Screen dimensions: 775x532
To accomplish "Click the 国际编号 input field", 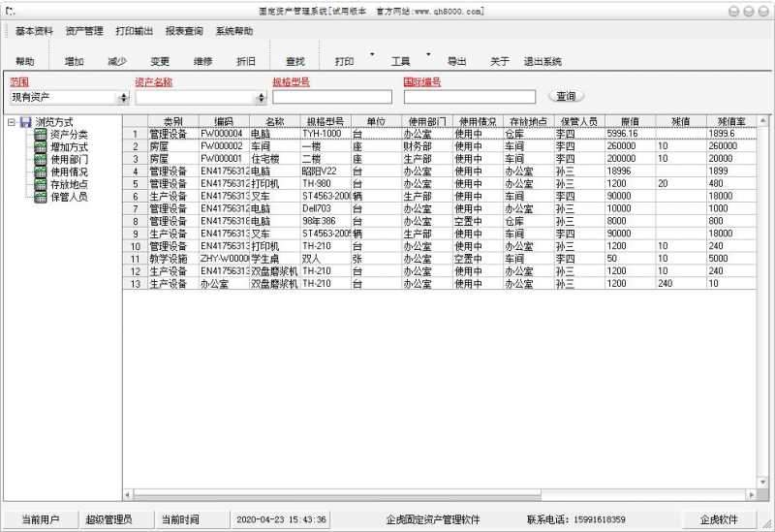I will (470, 97).
